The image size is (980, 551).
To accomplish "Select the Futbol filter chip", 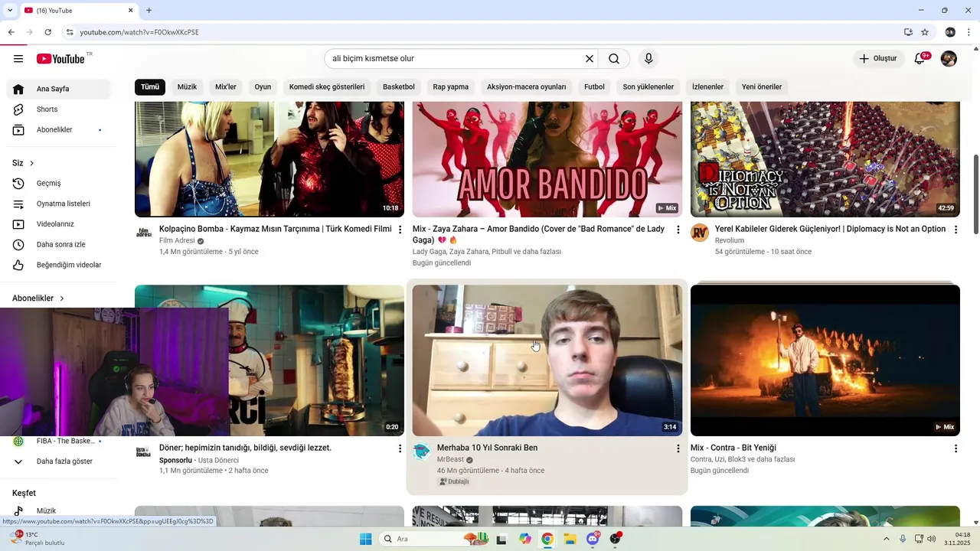I will [x=594, y=86].
